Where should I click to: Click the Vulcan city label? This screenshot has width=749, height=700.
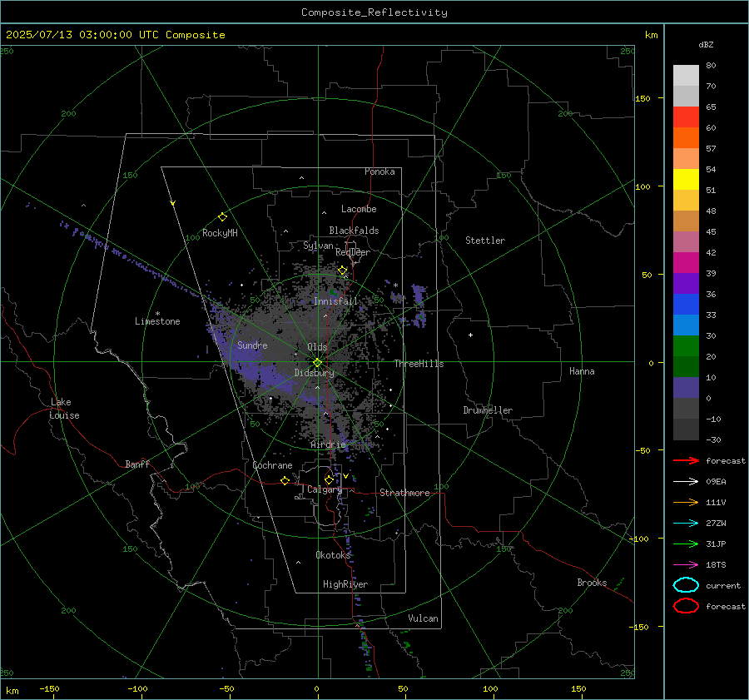pos(423,618)
